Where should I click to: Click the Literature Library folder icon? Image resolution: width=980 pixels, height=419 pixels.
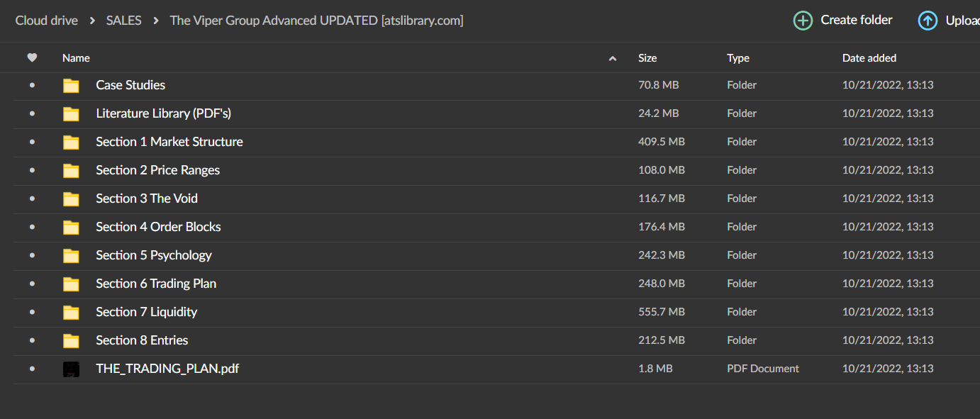tap(71, 114)
